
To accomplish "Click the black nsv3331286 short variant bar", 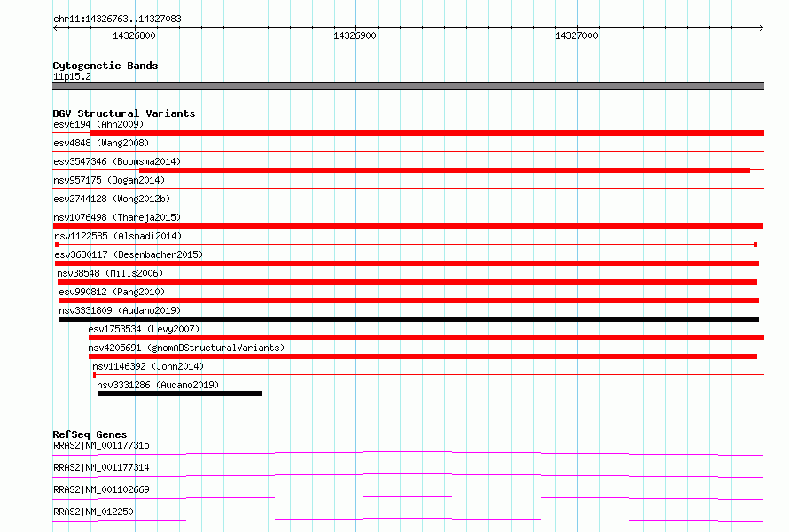I will tap(179, 394).
